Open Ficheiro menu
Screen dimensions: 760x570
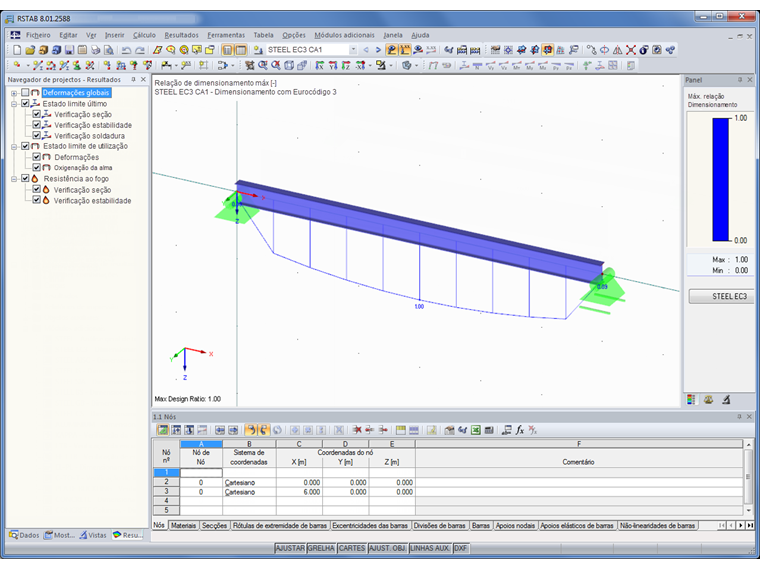pos(38,35)
